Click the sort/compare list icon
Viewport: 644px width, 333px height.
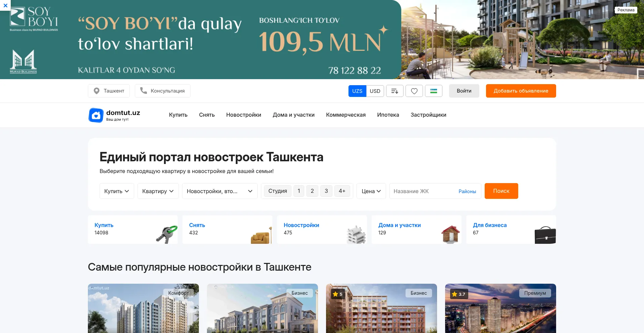(x=394, y=91)
